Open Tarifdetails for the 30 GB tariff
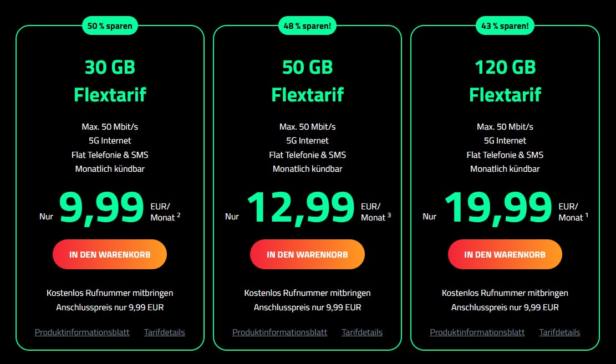This screenshot has height=364, width=616. 165,332
